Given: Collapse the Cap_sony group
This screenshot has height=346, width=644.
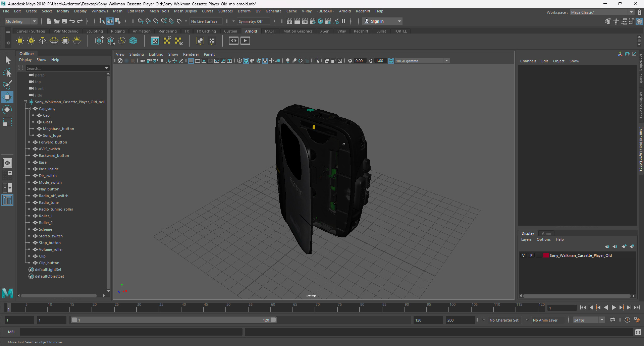Looking at the screenshot, I should pyautogui.click(x=29, y=109).
